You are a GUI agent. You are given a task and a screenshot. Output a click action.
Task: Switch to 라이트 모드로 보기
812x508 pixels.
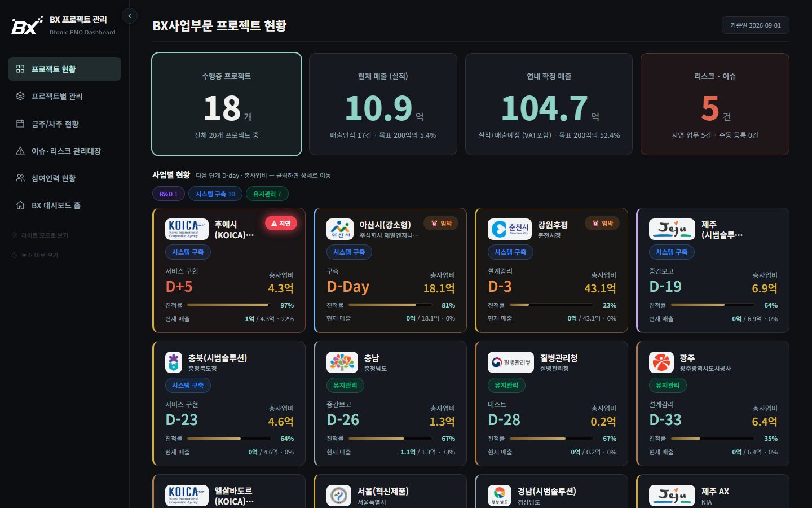(x=39, y=235)
